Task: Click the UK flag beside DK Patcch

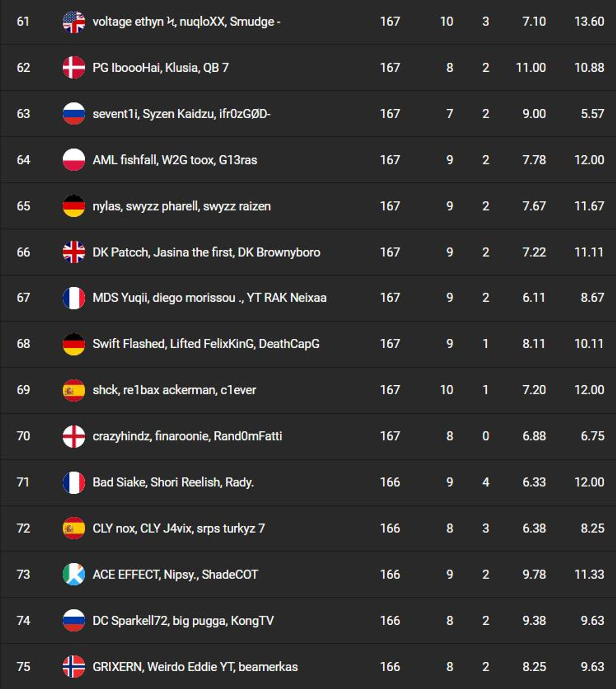Action: pos(74,252)
